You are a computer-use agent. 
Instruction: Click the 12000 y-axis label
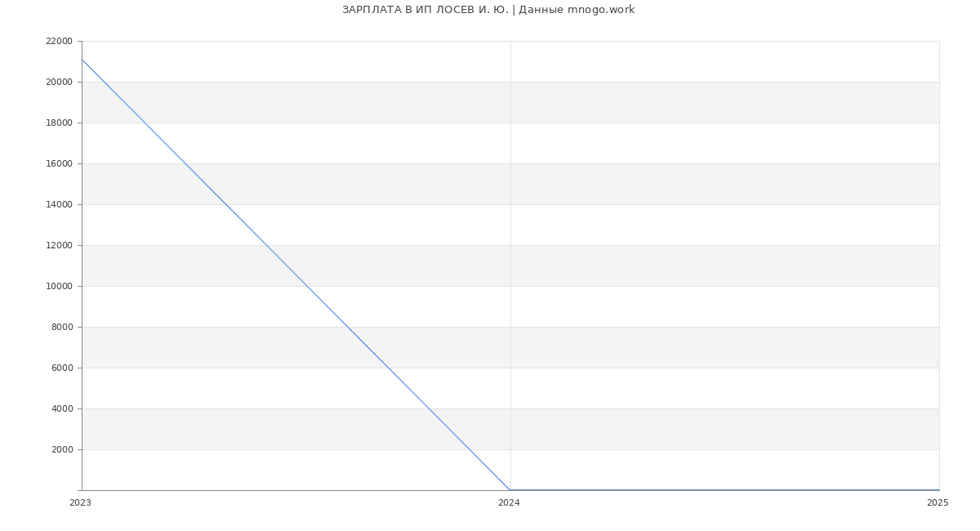pyautogui.click(x=59, y=245)
